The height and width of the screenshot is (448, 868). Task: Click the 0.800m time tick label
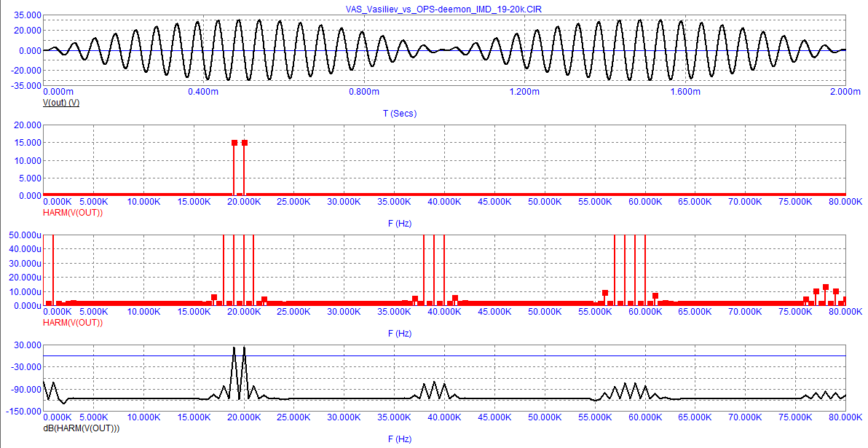click(x=363, y=91)
